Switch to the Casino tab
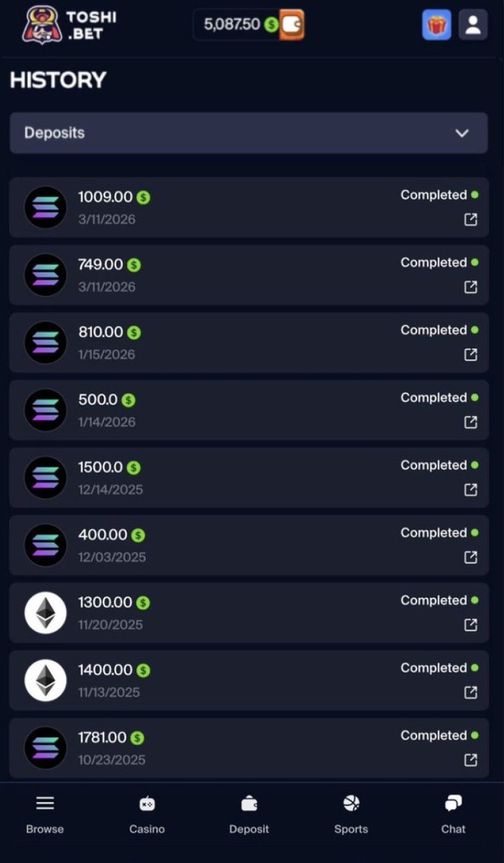 coord(147,814)
